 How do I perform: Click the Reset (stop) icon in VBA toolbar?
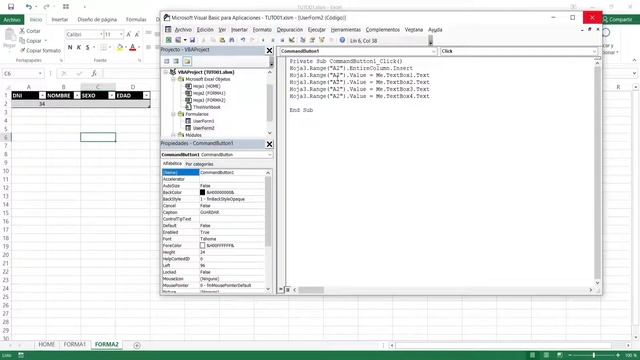pyautogui.click(x=282, y=40)
